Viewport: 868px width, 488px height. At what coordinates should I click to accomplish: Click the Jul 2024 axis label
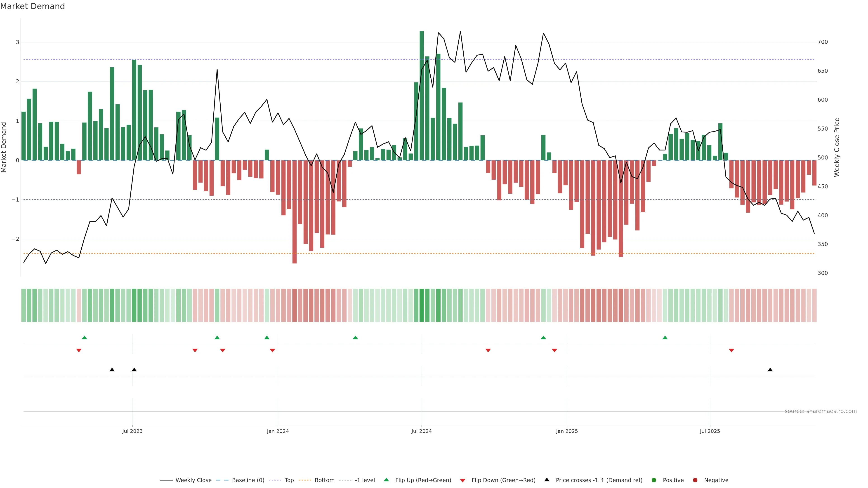422,431
